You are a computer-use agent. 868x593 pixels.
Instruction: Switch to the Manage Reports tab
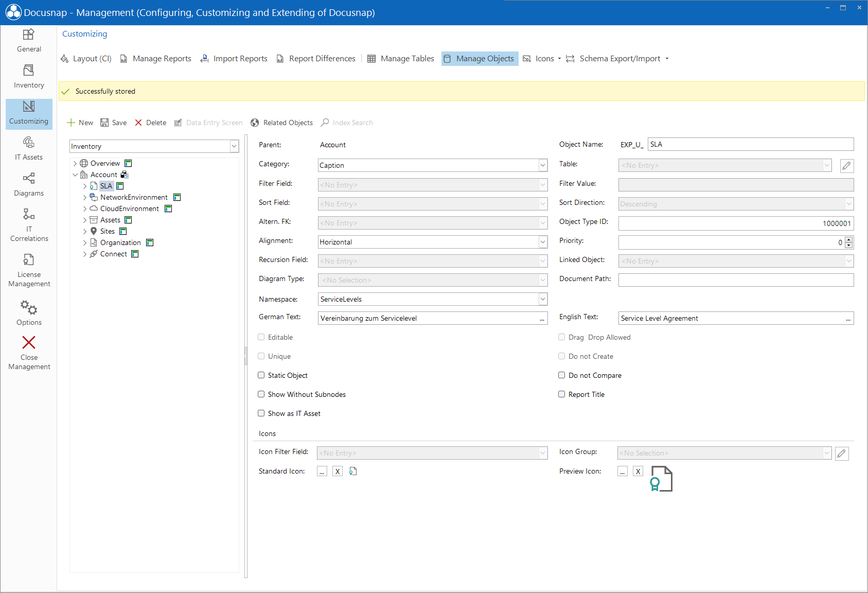coord(156,59)
